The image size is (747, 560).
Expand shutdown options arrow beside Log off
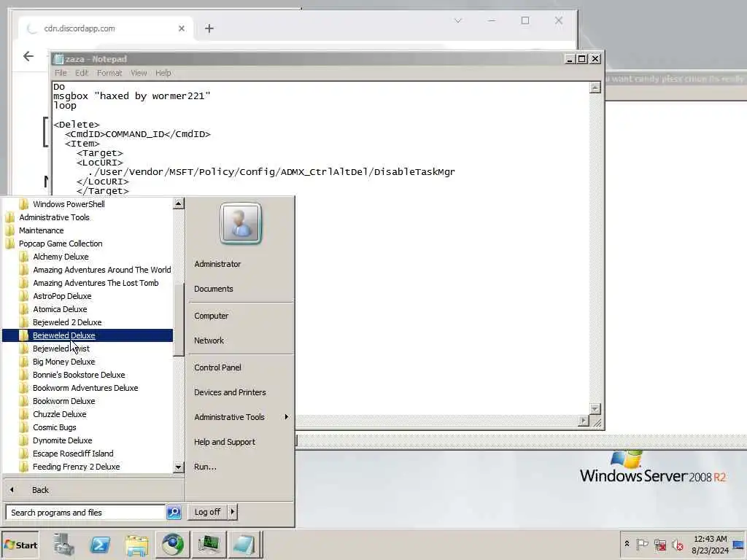click(233, 512)
